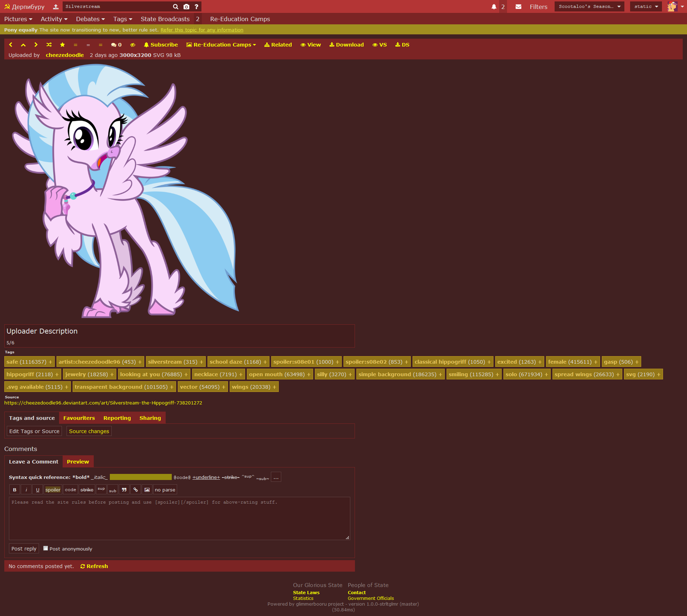Screen dimensions: 687x616
Task: Open the deviantart source link
Action: click(x=103, y=403)
